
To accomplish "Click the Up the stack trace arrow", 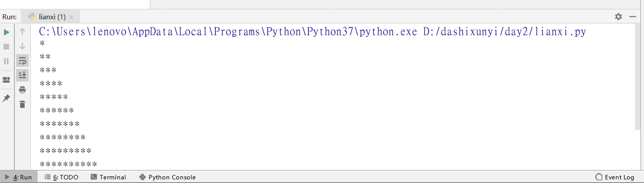I will 22,32.
